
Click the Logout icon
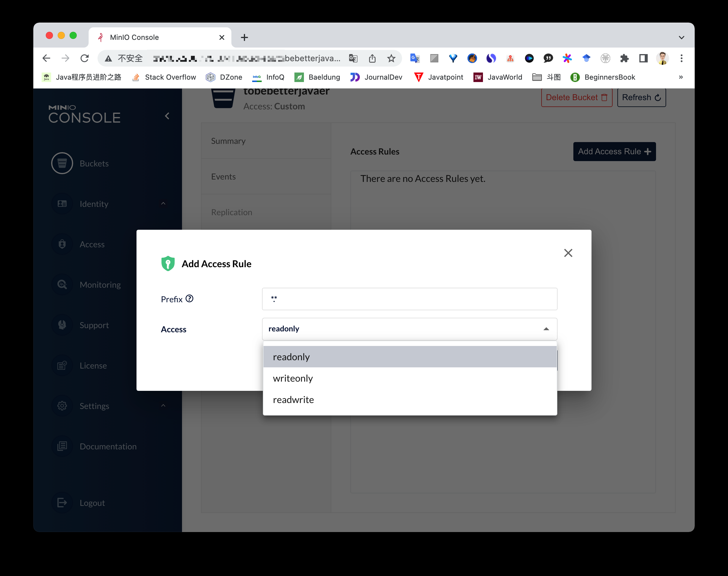pos(62,503)
